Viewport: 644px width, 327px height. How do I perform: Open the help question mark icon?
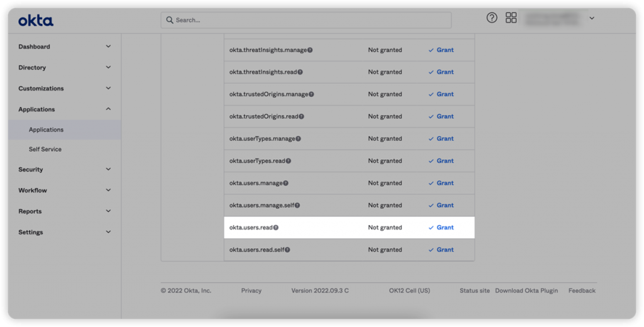click(492, 18)
